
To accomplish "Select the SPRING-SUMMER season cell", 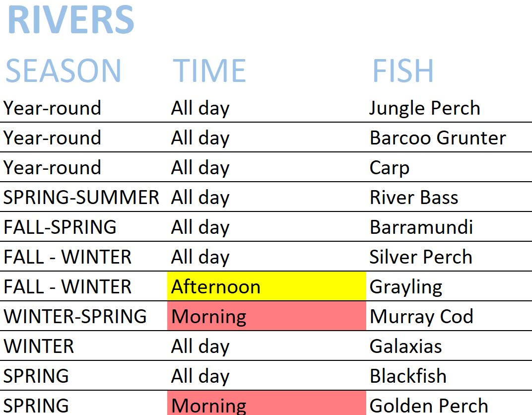I will [x=81, y=198].
